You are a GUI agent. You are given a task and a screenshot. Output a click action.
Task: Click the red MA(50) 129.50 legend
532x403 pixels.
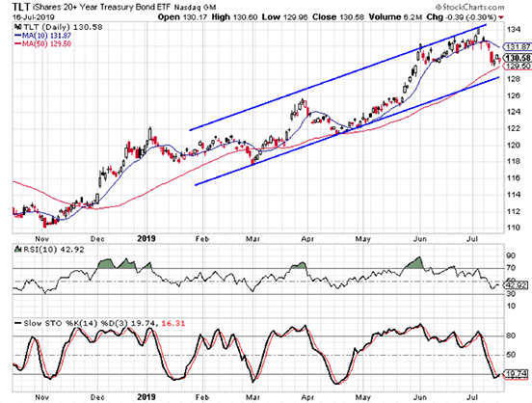pos(42,43)
